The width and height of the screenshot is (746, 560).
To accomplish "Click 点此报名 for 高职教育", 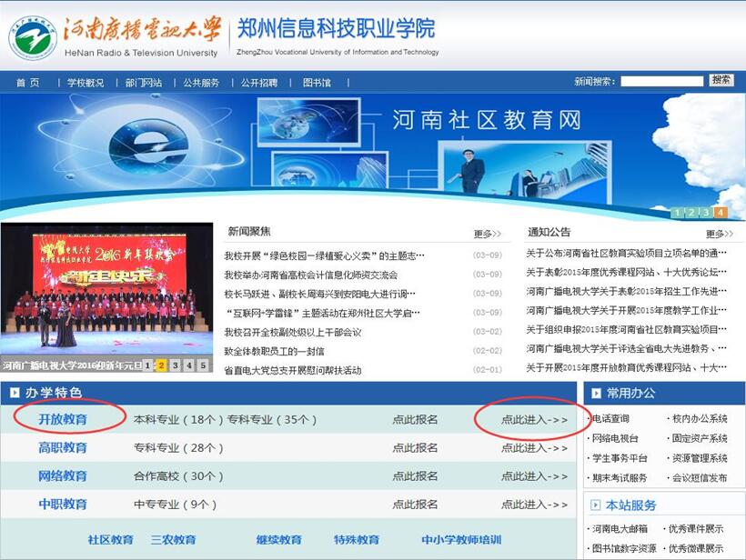I will click(x=415, y=448).
